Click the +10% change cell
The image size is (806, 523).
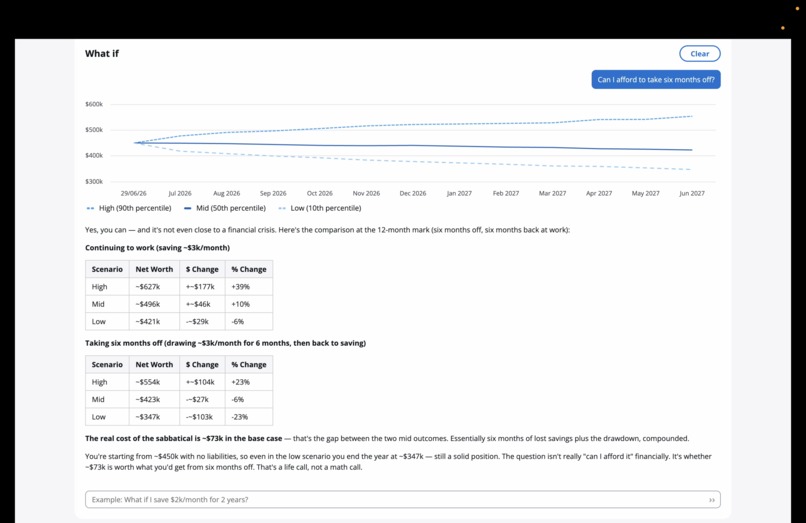click(x=249, y=304)
